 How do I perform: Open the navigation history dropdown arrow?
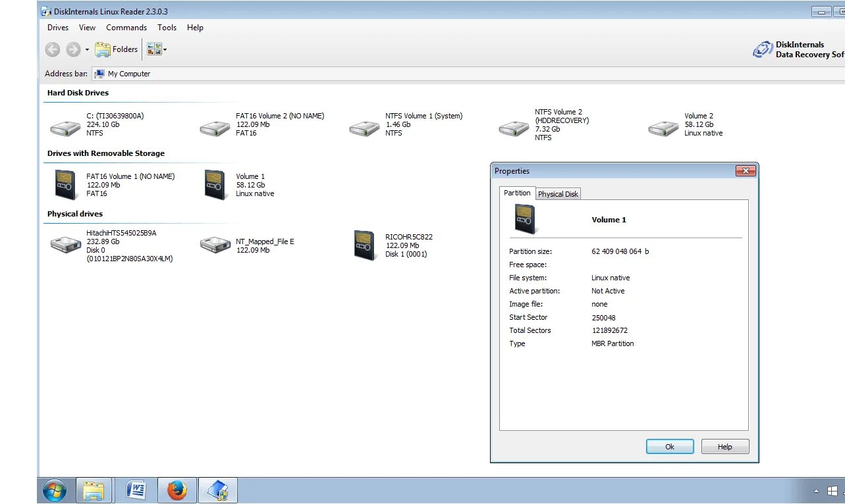pyautogui.click(x=87, y=50)
